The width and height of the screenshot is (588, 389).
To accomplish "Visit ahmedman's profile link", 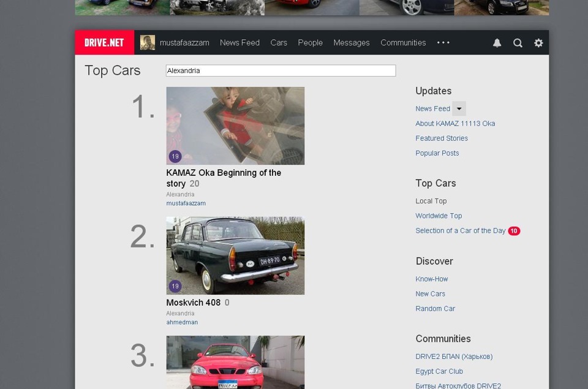I will pos(182,322).
